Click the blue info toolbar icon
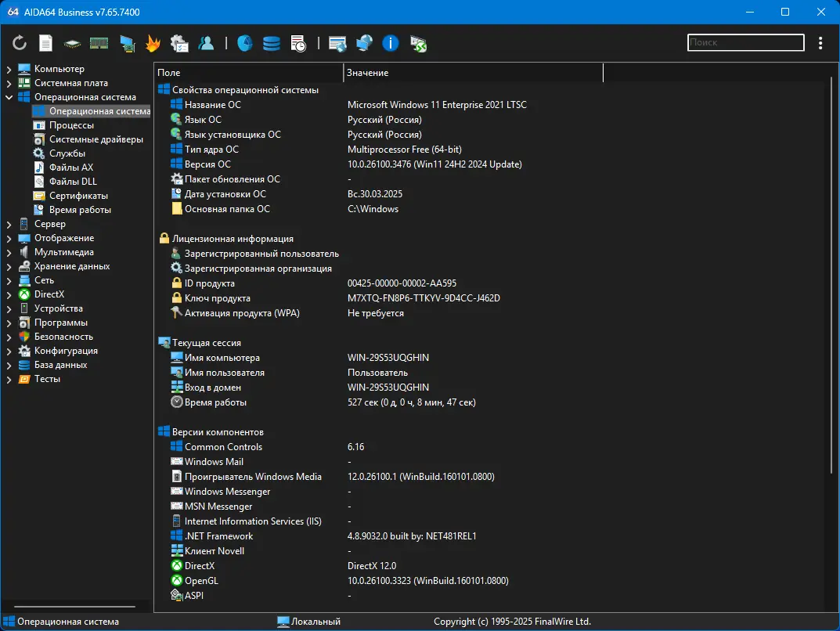The image size is (840, 631). click(x=390, y=43)
